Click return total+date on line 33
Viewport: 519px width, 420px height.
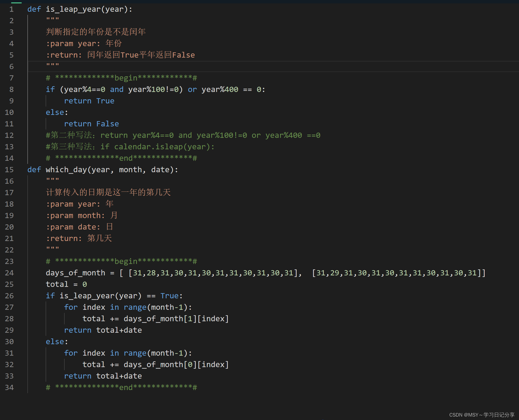pyautogui.click(x=103, y=376)
